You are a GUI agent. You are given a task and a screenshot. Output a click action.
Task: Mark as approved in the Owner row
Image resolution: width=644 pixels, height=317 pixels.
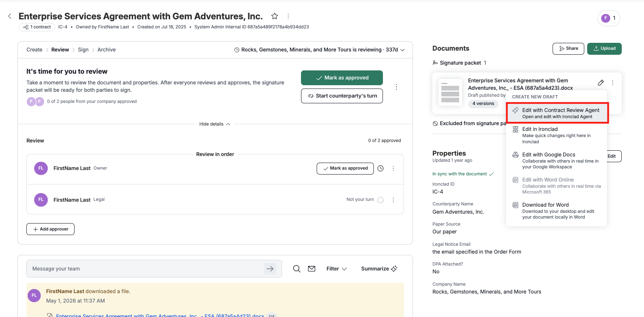(345, 168)
